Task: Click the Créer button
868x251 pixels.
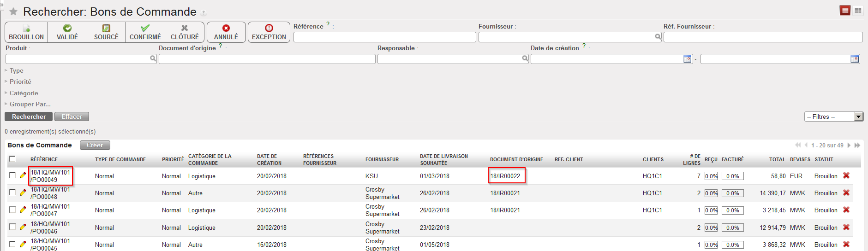Action: pyautogui.click(x=95, y=145)
